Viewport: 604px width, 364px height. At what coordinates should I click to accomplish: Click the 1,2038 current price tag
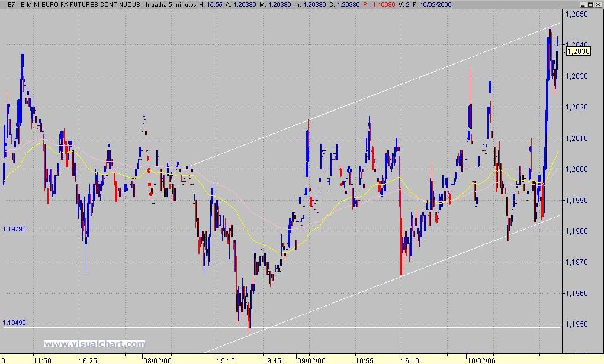point(579,51)
